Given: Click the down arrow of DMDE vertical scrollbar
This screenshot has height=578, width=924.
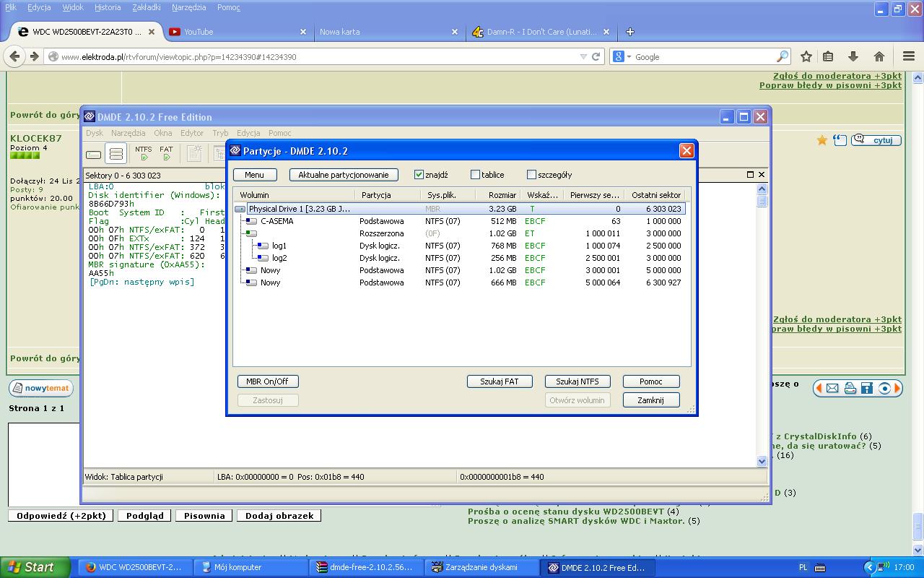Looking at the screenshot, I should (762, 461).
